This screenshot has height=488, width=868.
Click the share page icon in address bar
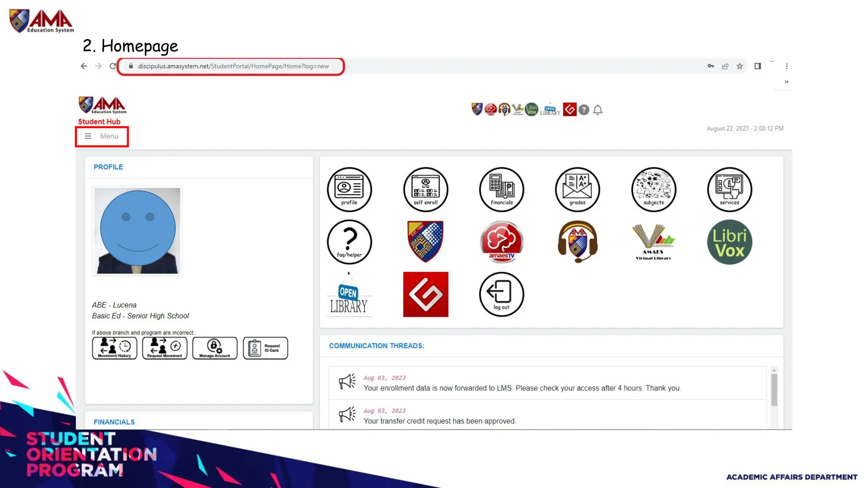pyautogui.click(x=725, y=67)
